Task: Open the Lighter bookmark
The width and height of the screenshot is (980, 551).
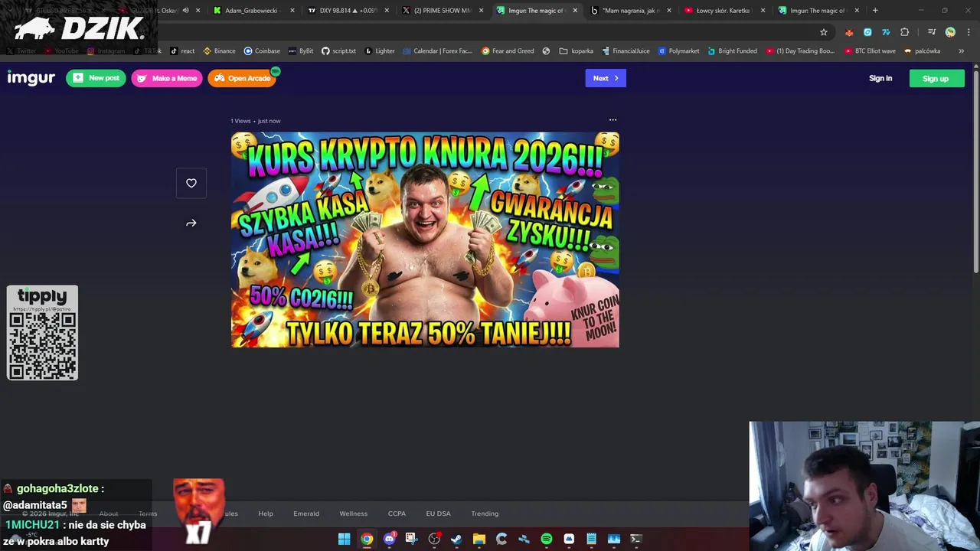Action: (x=380, y=51)
